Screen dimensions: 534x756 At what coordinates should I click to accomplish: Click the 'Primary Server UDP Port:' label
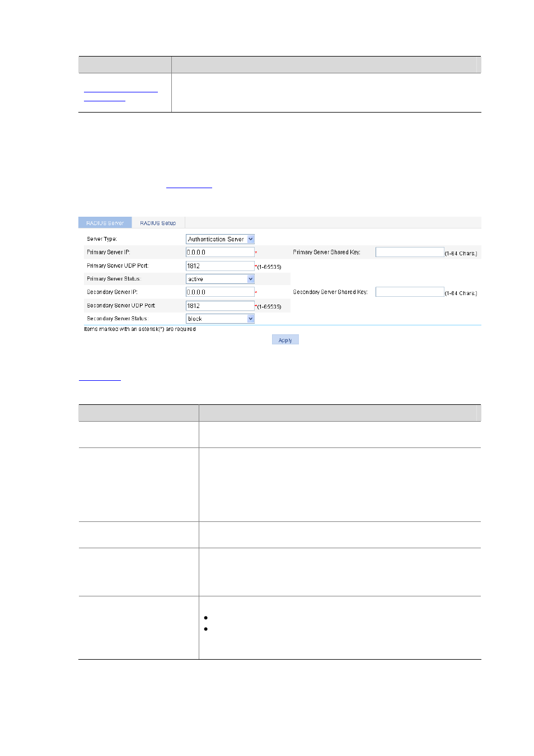(x=118, y=266)
